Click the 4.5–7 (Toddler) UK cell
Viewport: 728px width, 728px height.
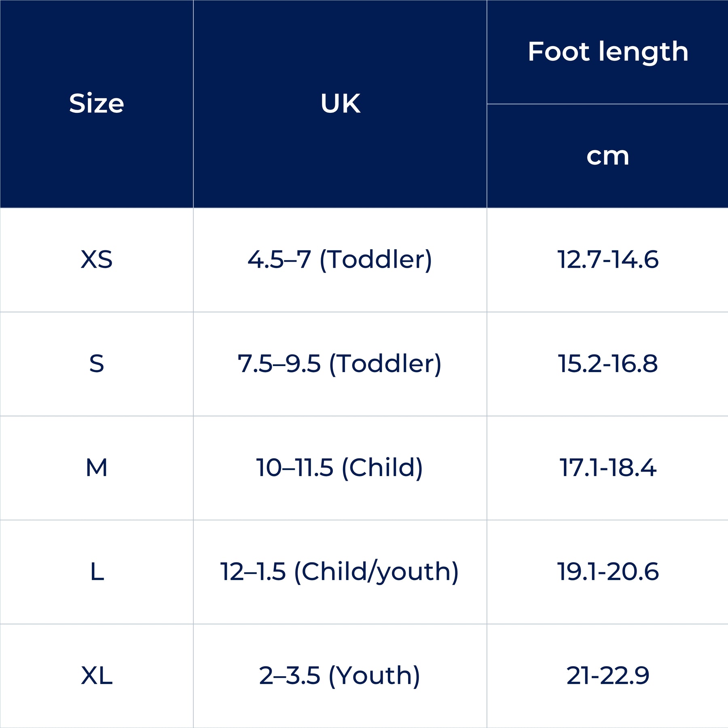click(x=340, y=259)
